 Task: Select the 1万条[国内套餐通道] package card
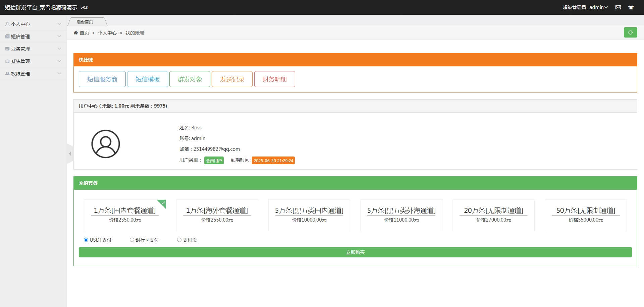click(125, 215)
